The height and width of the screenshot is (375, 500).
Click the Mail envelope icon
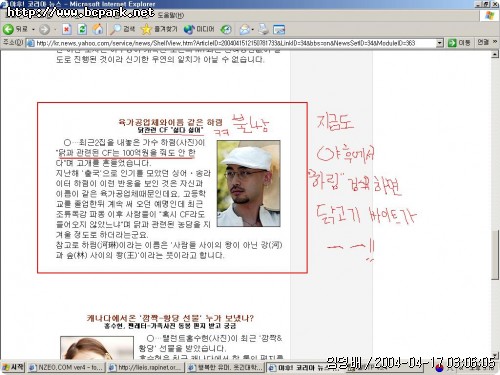pyautogui.click(x=244, y=29)
